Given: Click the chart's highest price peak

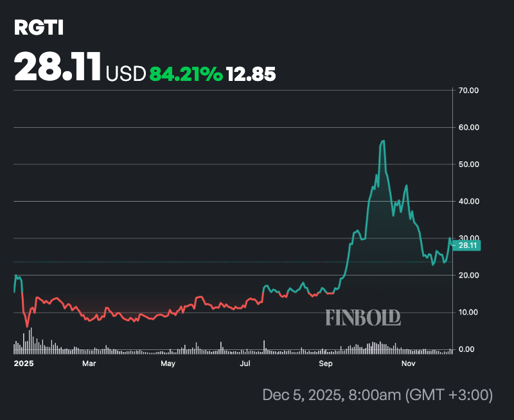Looking at the screenshot, I should pyautogui.click(x=383, y=141).
